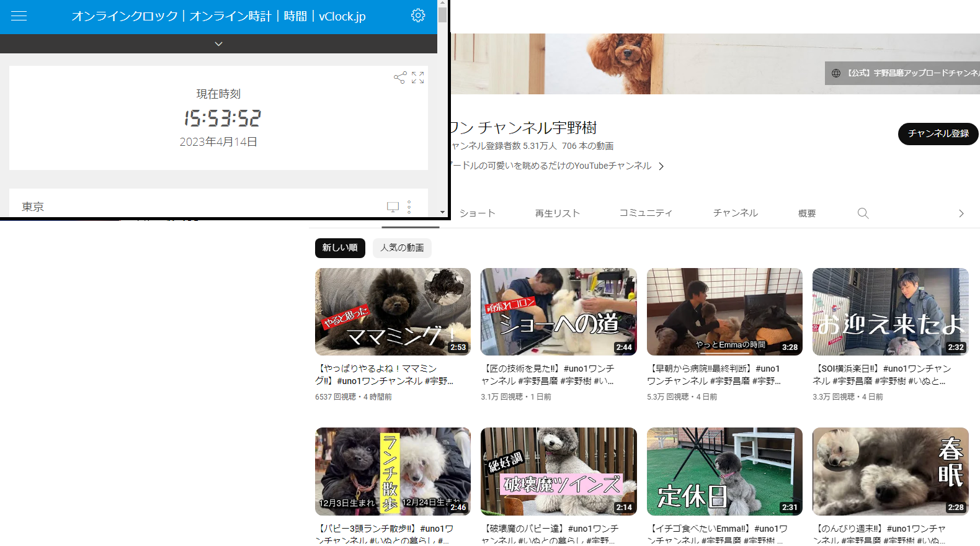Screen dimensions: 980x546
Task: Select the 新しい順 sort chip
Action: coord(340,248)
